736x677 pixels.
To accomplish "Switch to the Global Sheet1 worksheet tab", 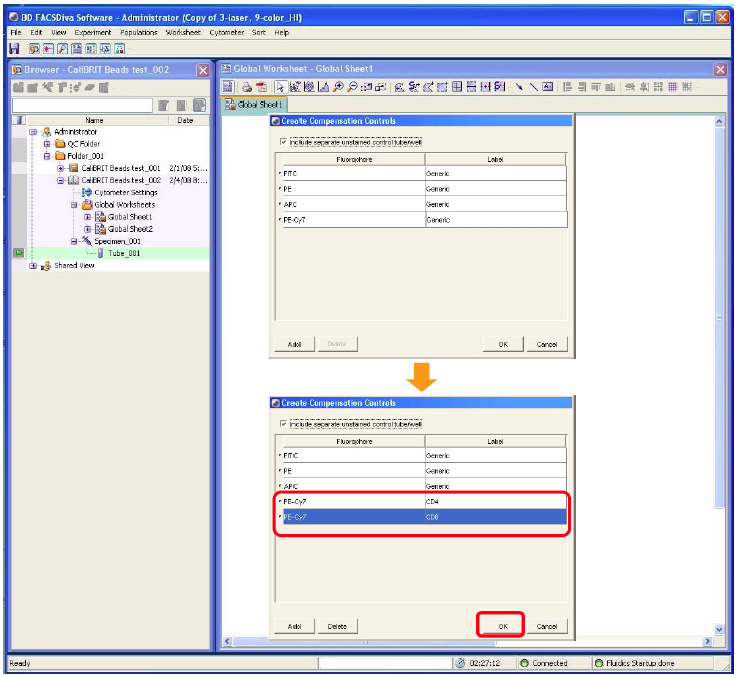I will [x=254, y=104].
